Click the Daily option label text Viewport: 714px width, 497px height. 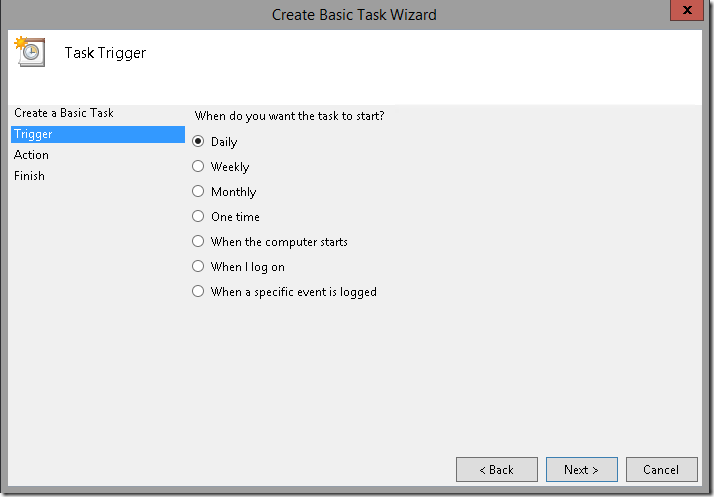[x=224, y=142]
